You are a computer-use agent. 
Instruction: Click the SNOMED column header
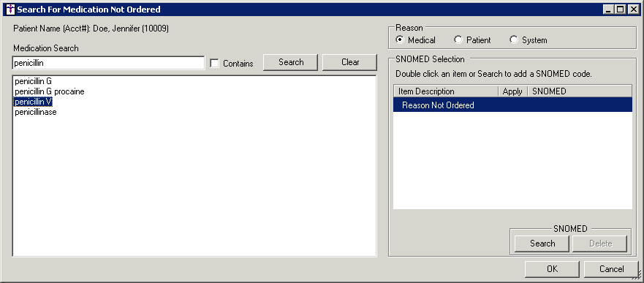coord(580,91)
